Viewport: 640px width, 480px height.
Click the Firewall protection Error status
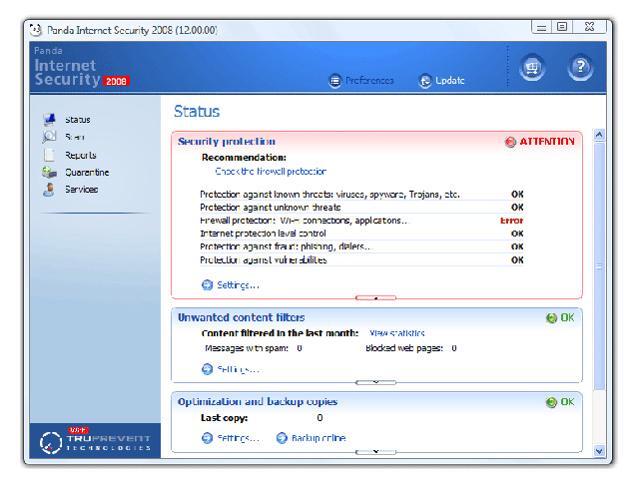[x=511, y=221]
